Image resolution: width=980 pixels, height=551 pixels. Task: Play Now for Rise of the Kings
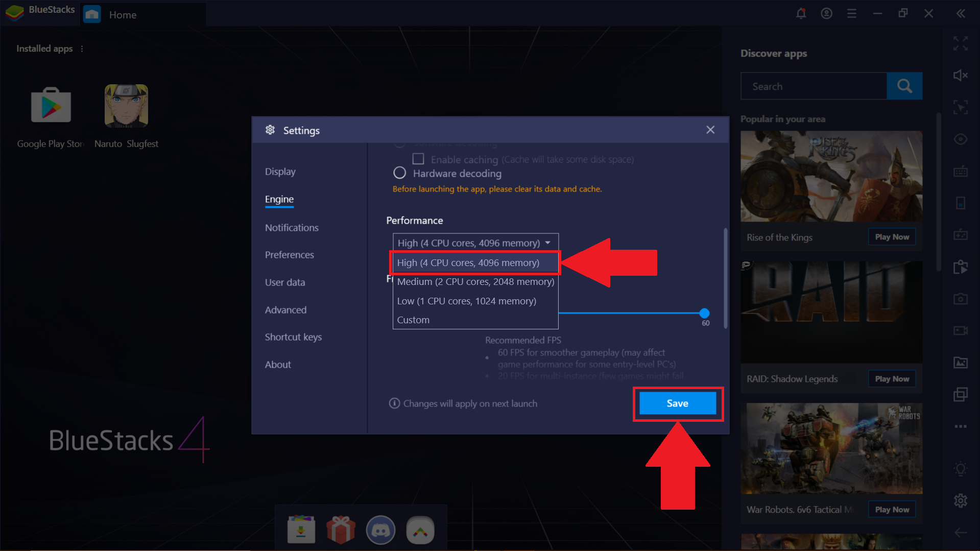pyautogui.click(x=892, y=237)
